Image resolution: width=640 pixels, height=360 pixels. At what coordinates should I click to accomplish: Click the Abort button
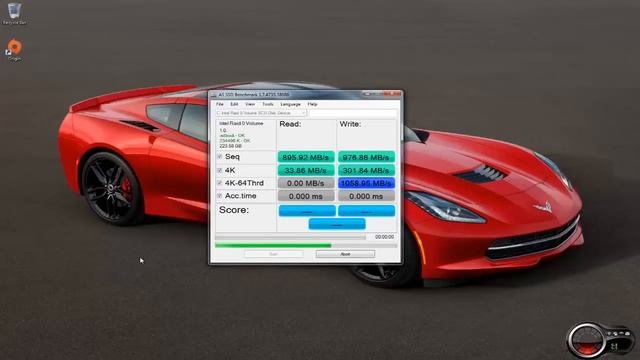coord(345,254)
